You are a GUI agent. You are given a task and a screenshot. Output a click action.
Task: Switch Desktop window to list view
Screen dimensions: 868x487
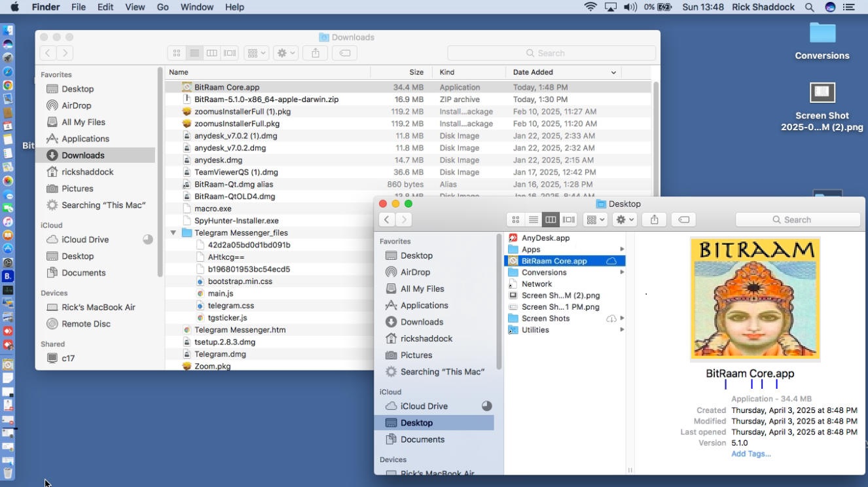click(x=533, y=220)
